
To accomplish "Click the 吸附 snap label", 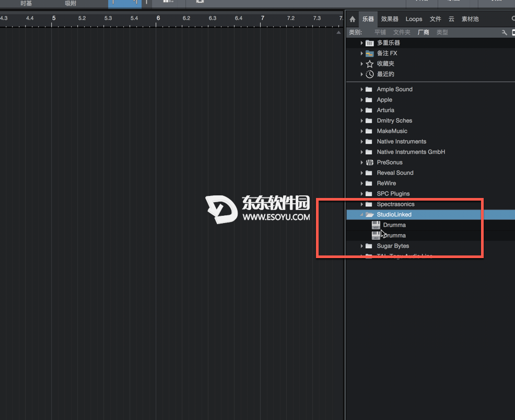I will (71, 3).
